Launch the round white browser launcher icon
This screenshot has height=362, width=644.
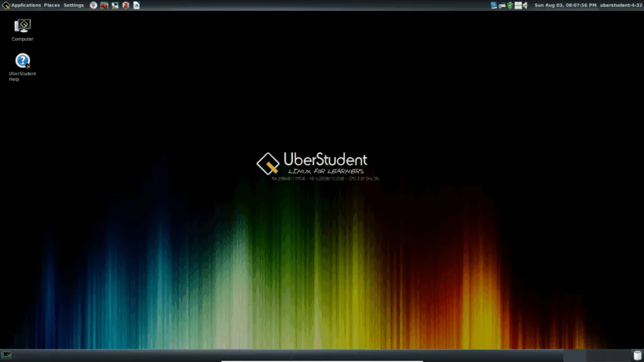pos(94,5)
